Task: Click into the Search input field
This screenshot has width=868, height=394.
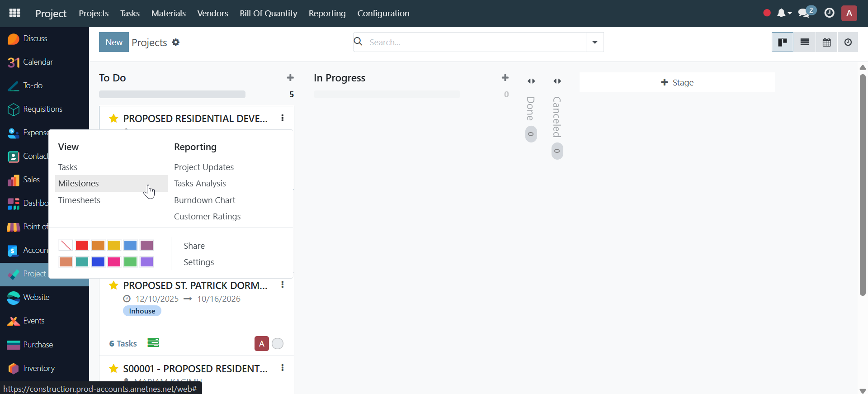Action: tap(475, 42)
